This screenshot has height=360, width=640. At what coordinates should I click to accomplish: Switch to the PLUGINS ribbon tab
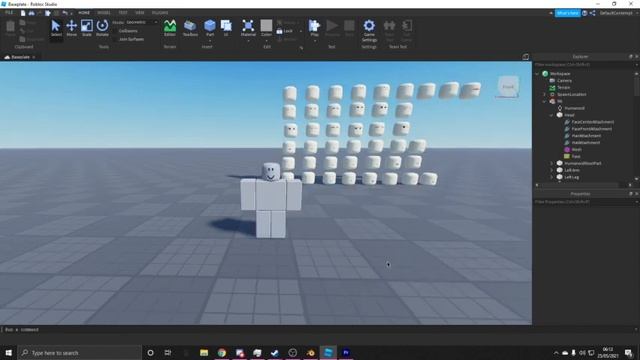coord(160,13)
